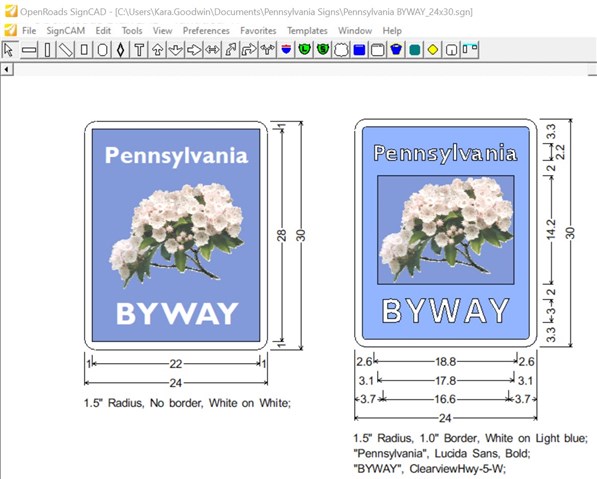
Task: Select the BYWAY text on the left sign
Action: (177, 313)
